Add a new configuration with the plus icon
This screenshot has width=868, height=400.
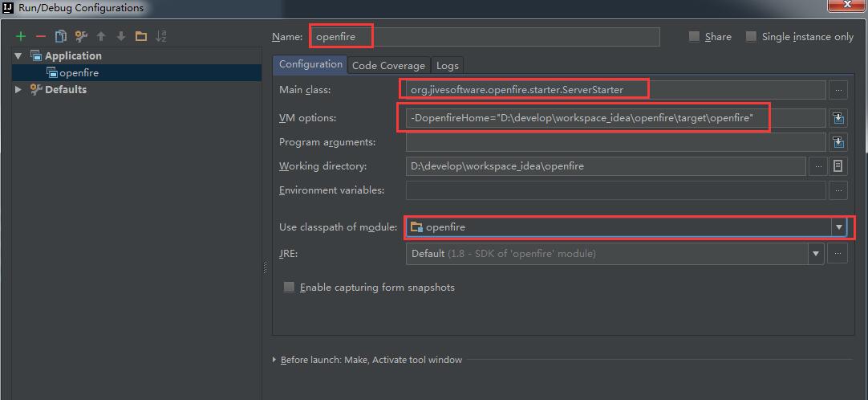click(21, 37)
